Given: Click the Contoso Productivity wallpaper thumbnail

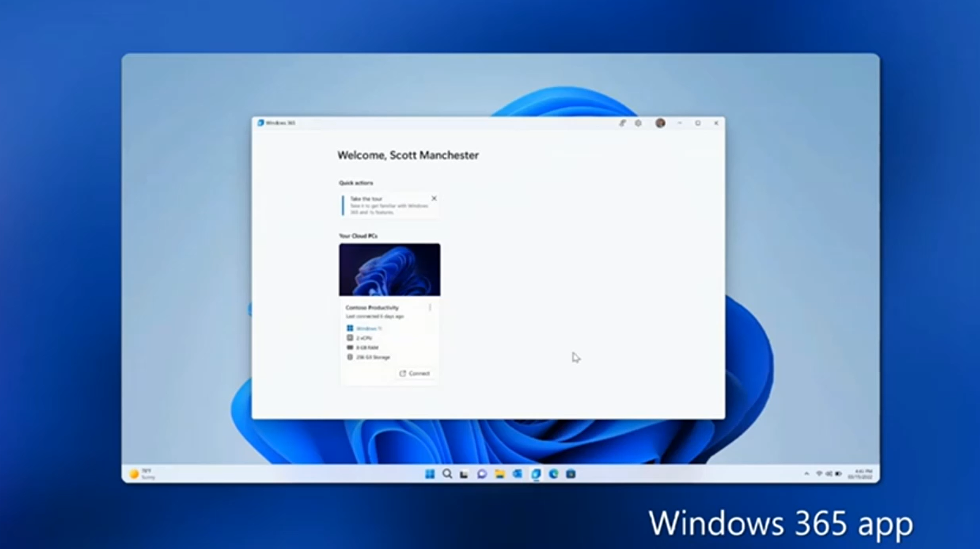Looking at the screenshot, I should coord(390,270).
